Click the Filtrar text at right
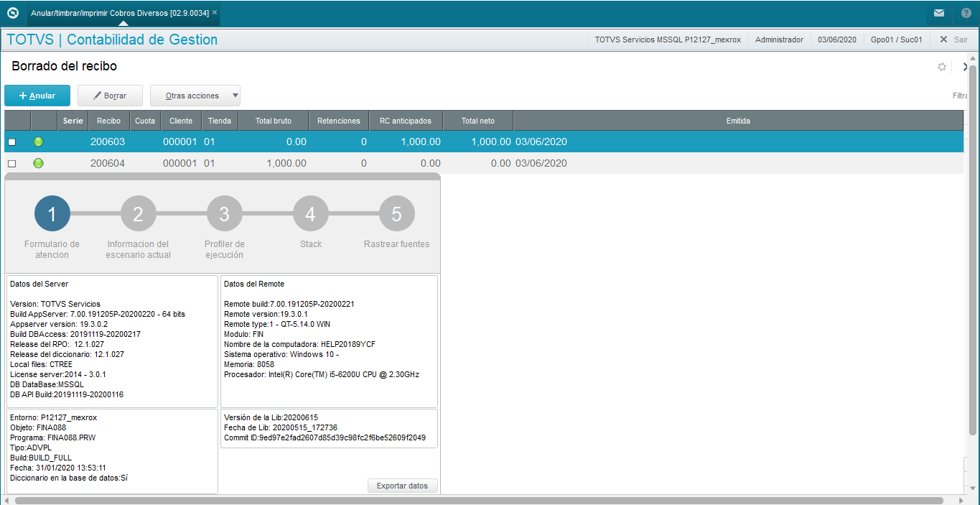 tap(960, 96)
